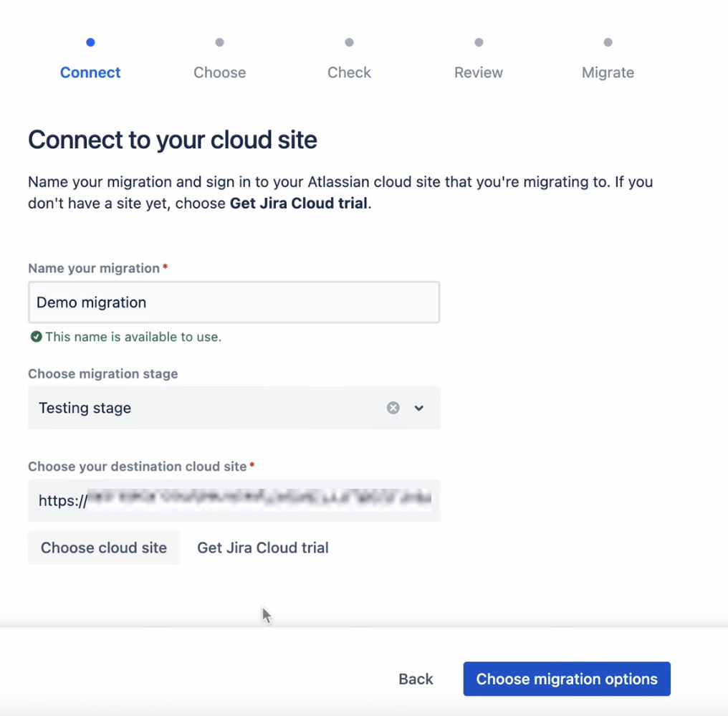
Task: Focus the Name your migration text field
Action: pyautogui.click(x=234, y=302)
